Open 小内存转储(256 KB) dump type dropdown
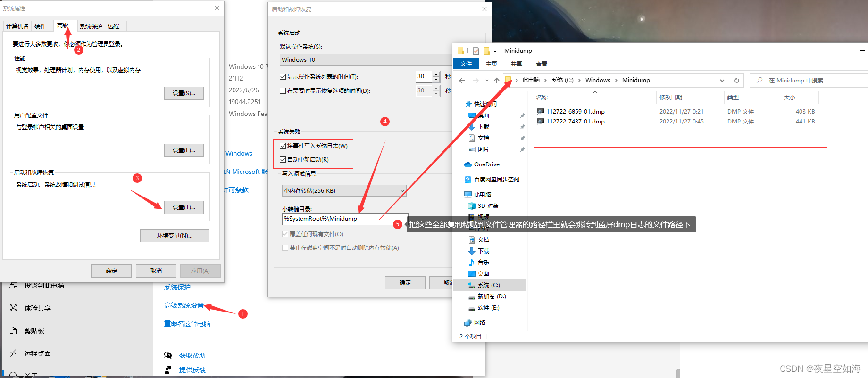868x378 pixels. tap(344, 190)
